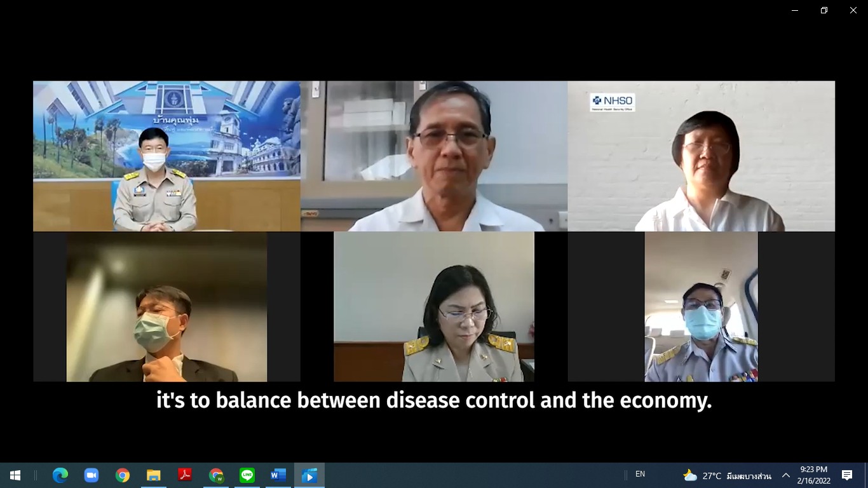The height and width of the screenshot is (488, 868).
Task: Close the video player window
Action: click(853, 10)
